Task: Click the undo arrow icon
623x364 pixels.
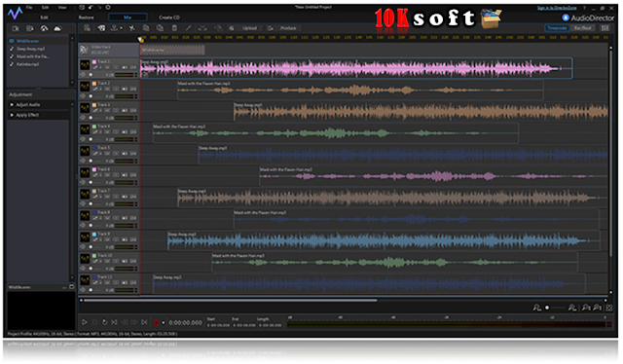Action: 91,8
